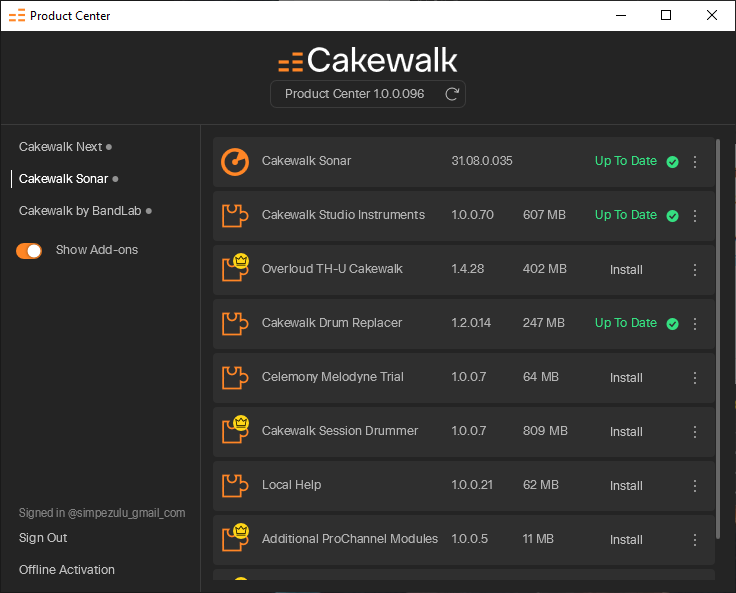Install Additional ProChannel Modules
This screenshot has height=593, width=736.
pyautogui.click(x=626, y=540)
